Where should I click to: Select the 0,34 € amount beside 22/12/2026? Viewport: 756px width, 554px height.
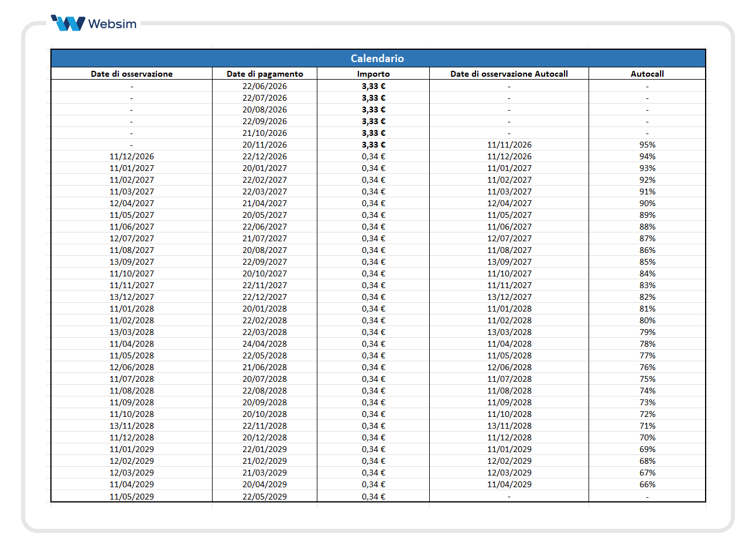[374, 156]
